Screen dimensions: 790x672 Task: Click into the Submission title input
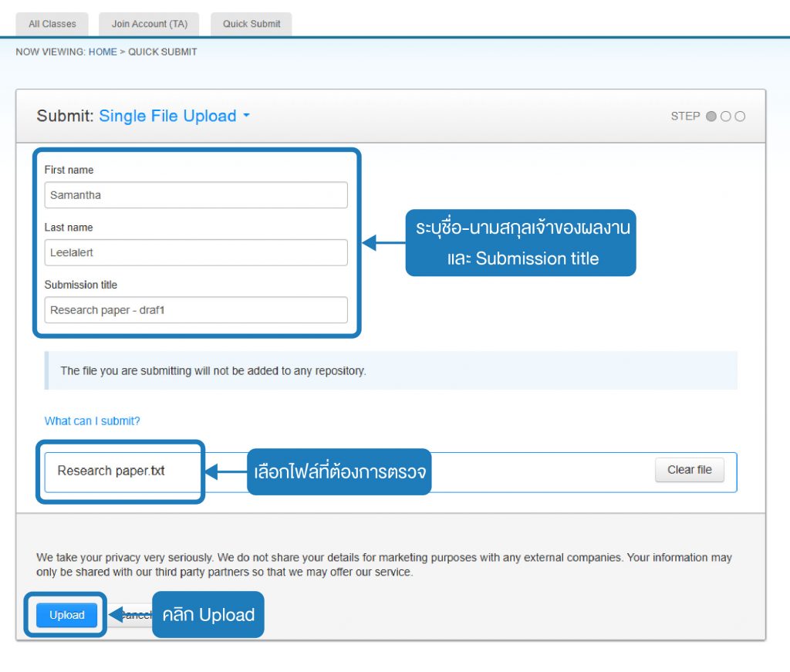pyautogui.click(x=196, y=310)
